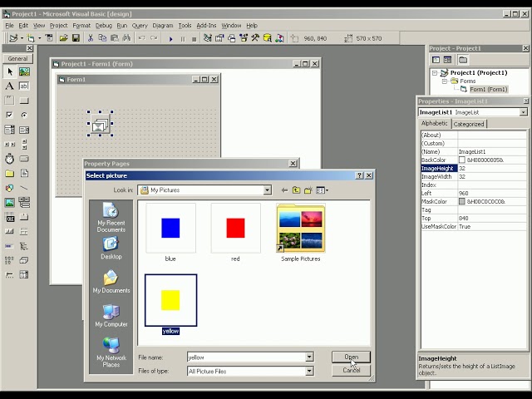
Task: Create a new folder in Select picture dialog
Action: click(x=308, y=190)
